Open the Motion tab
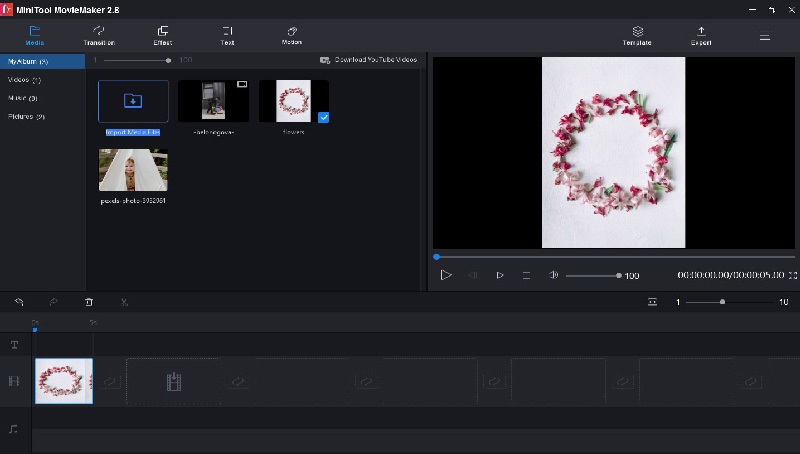Screen dimensions: 800x454 click(292, 36)
